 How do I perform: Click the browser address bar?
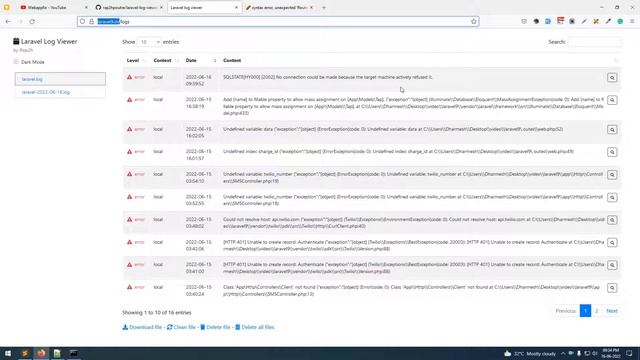tap(278, 21)
